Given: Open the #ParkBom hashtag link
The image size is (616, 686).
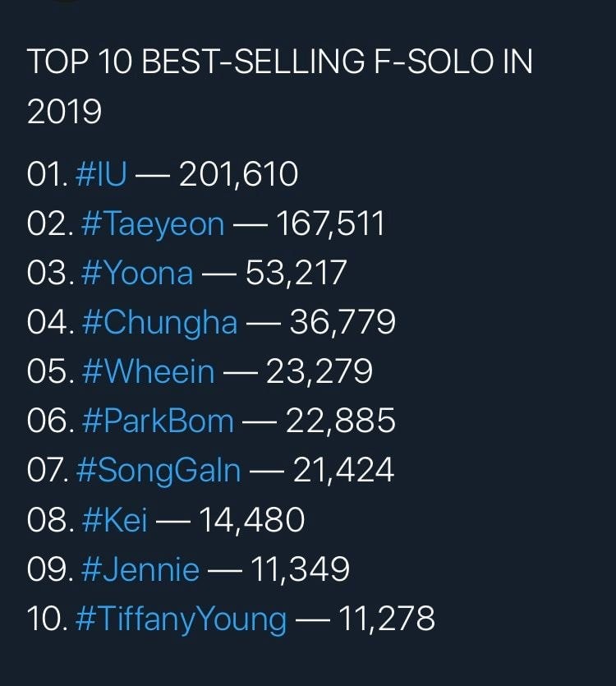Looking at the screenshot, I should [x=158, y=421].
